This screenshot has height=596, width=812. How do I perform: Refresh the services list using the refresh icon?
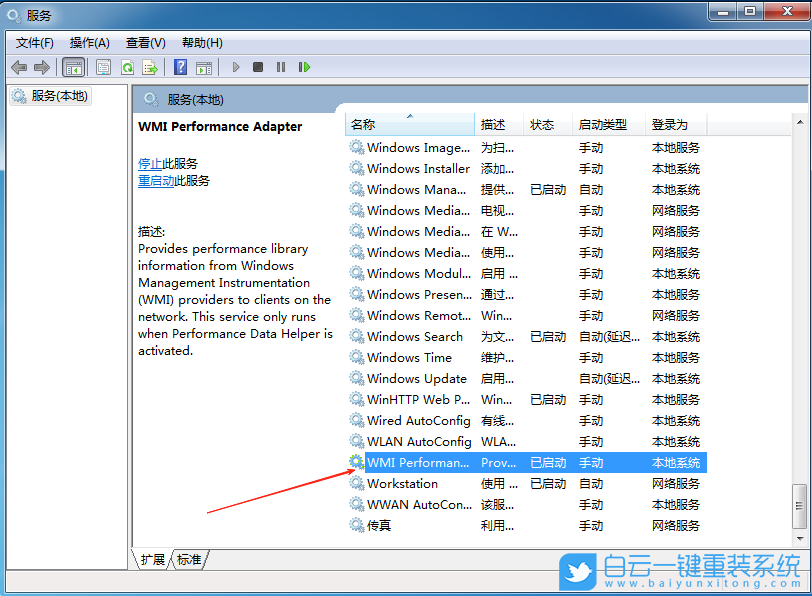point(128,67)
